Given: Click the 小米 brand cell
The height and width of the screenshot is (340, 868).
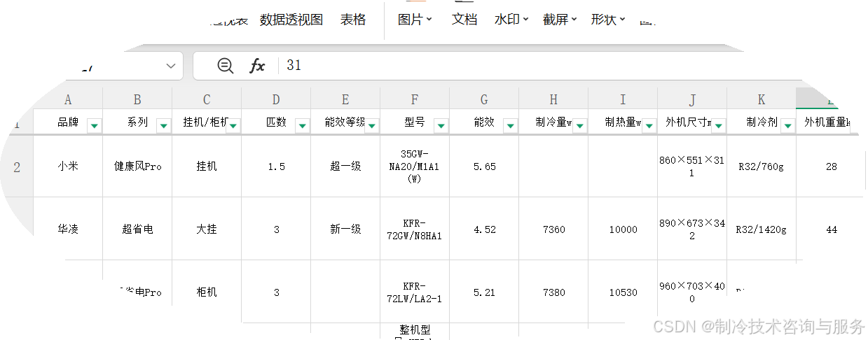Looking at the screenshot, I should point(68,167).
